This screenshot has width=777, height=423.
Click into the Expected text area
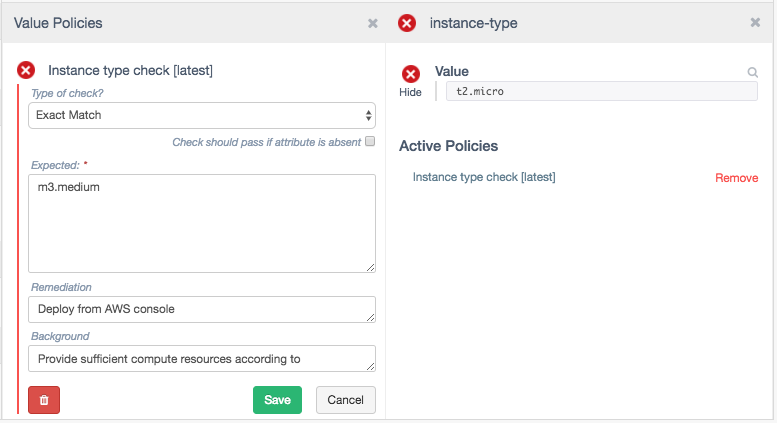pos(201,223)
